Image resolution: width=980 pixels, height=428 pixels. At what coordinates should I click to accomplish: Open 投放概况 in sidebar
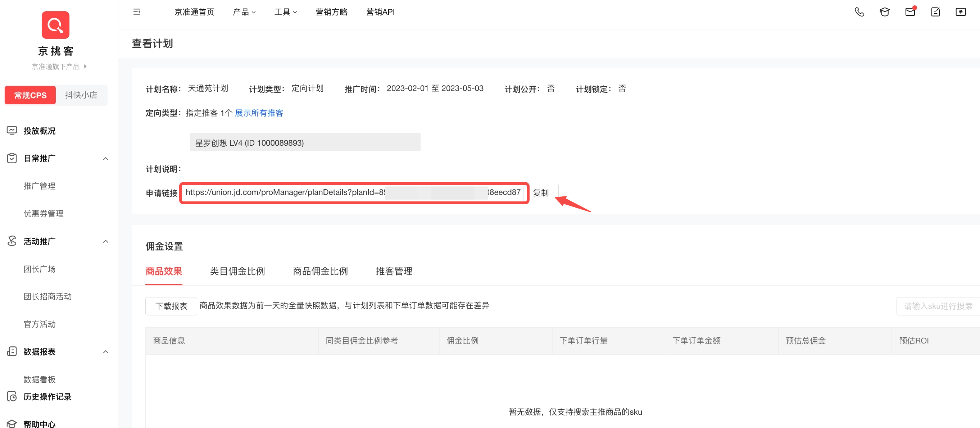(39, 131)
